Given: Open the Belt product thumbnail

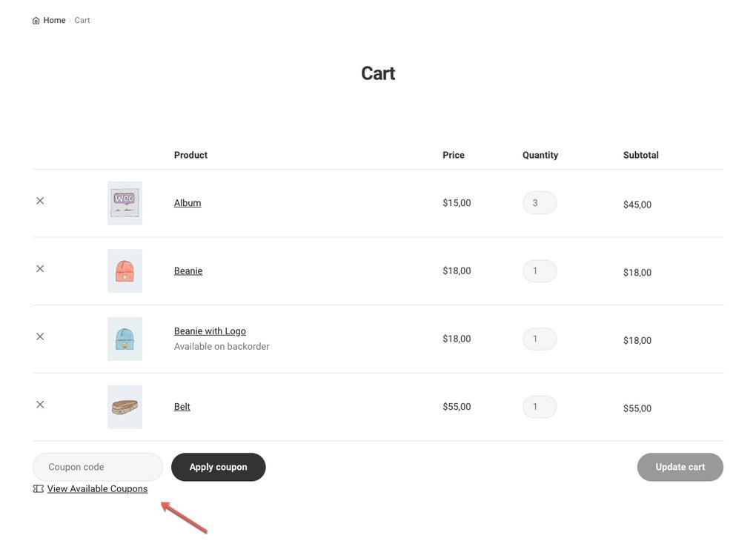Looking at the screenshot, I should click(x=125, y=407).
